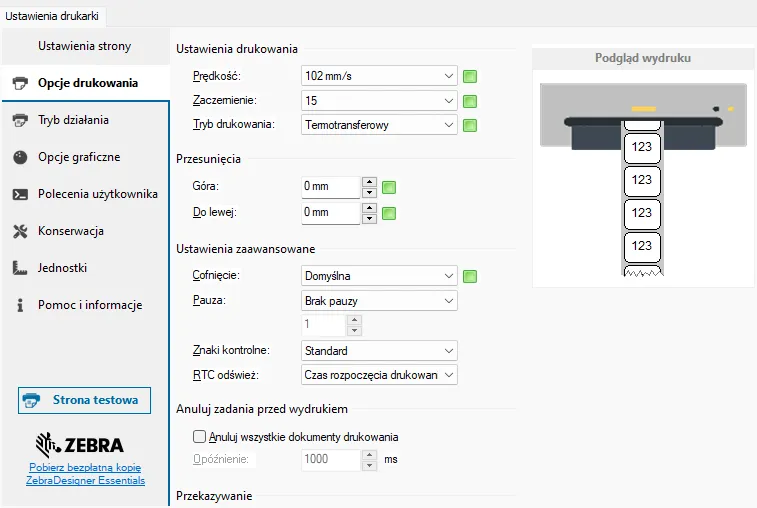Click the Zebra logo
Viewport: 757px width, 508px height.
(x=80, y=445)
